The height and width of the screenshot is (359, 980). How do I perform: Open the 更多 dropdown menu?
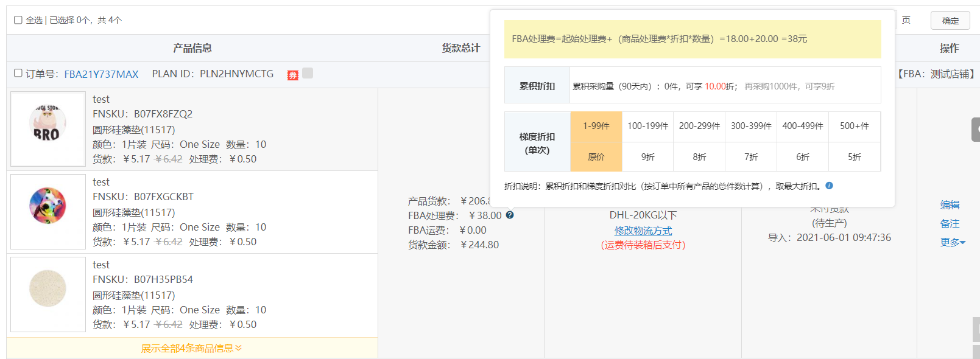coord(953,242)
